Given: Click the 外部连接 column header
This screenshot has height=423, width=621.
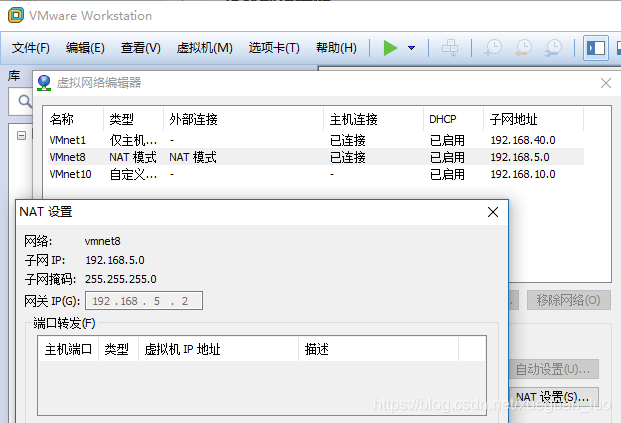Looking at the screenshot, I should [x=244, y=119].
